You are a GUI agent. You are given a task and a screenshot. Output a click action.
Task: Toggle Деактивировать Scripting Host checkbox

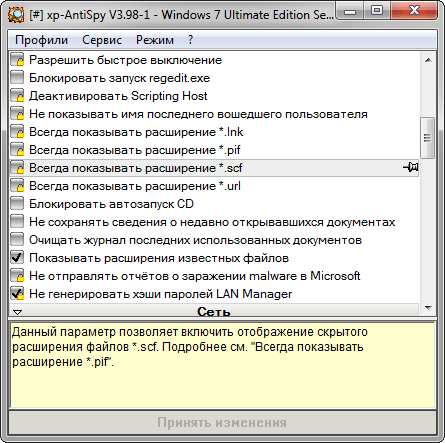(x=17, y=95)
